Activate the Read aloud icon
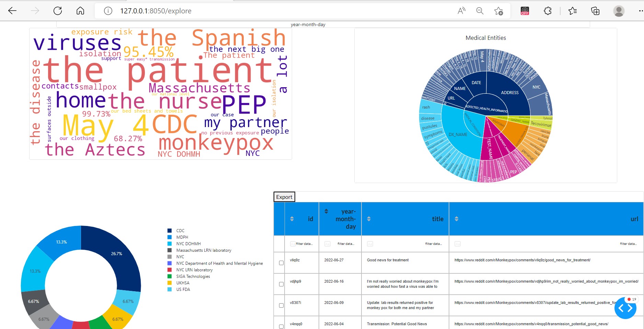Image resolution: width=644 pixels, height=329 pixels. pyautogui.click(x=461, y=11)
